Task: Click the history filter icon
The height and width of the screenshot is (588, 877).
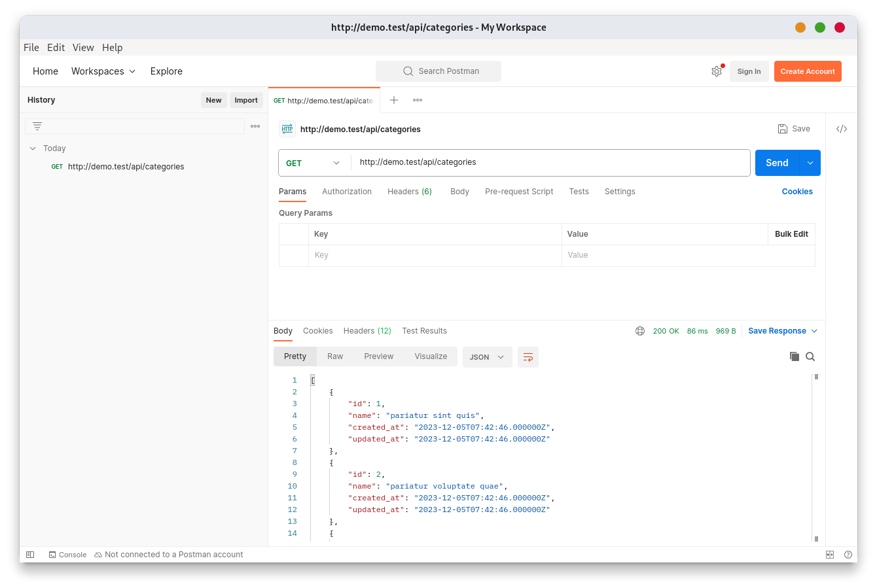Action: (x=37, y=126)
